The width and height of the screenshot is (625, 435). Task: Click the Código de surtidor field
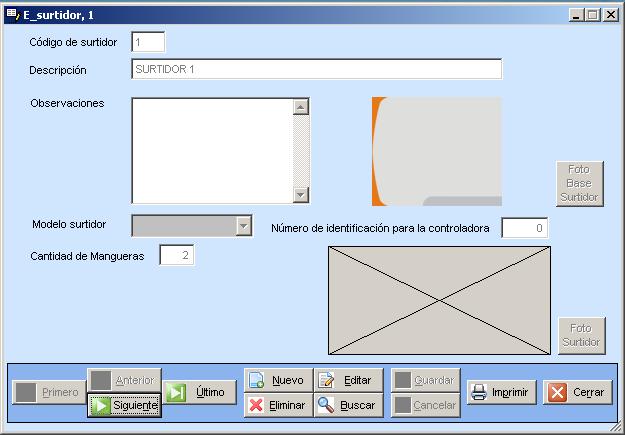[x=148, y=42]
